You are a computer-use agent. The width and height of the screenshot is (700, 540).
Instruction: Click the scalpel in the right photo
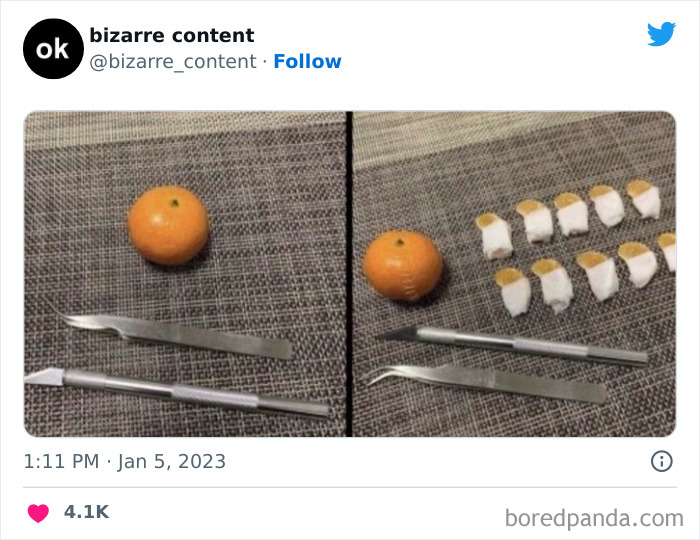click(x=510, y=343)
